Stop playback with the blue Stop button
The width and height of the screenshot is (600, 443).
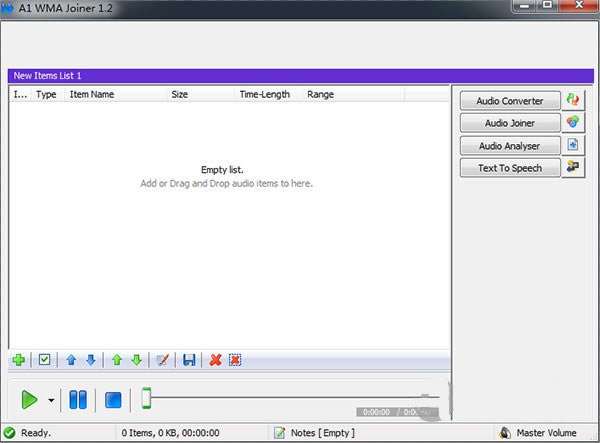tap(113, 400)
